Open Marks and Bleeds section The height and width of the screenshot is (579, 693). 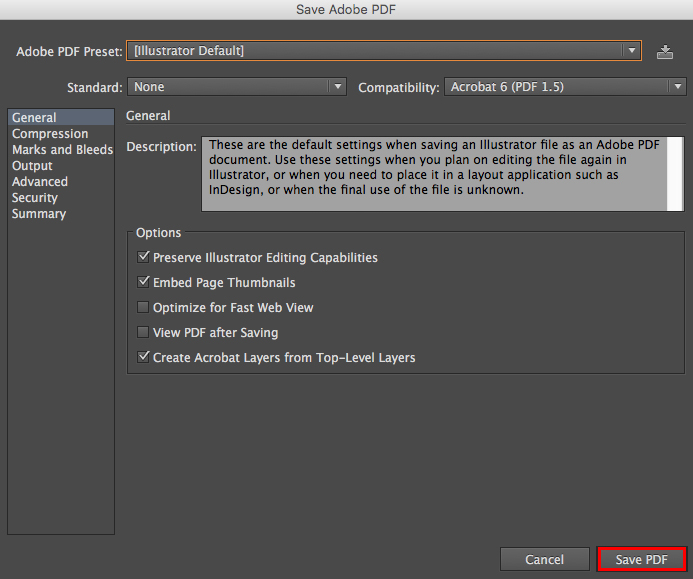pyautogui.click(x=62, y=150)
